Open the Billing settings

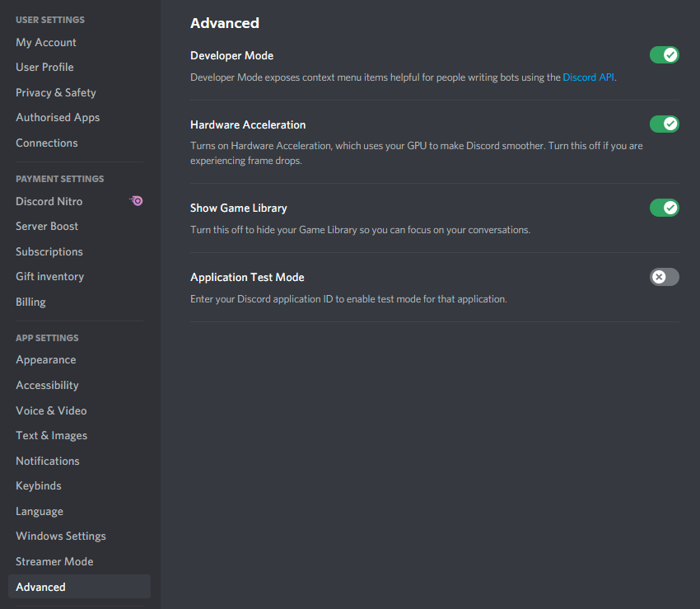pos(30,302)
